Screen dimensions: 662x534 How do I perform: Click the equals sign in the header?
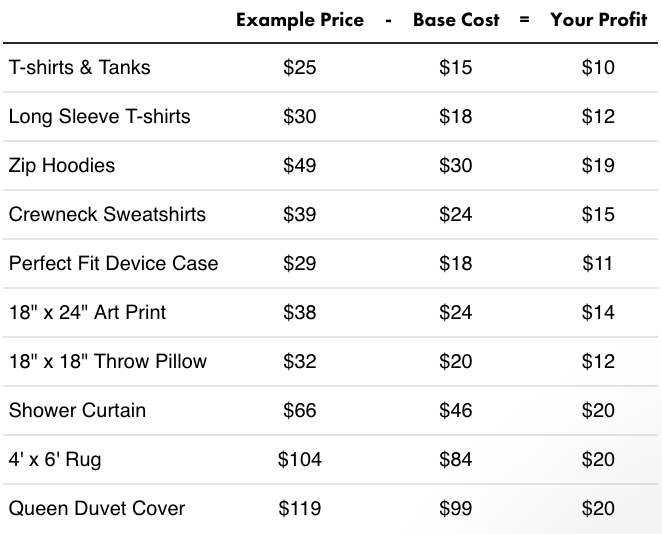524,19
